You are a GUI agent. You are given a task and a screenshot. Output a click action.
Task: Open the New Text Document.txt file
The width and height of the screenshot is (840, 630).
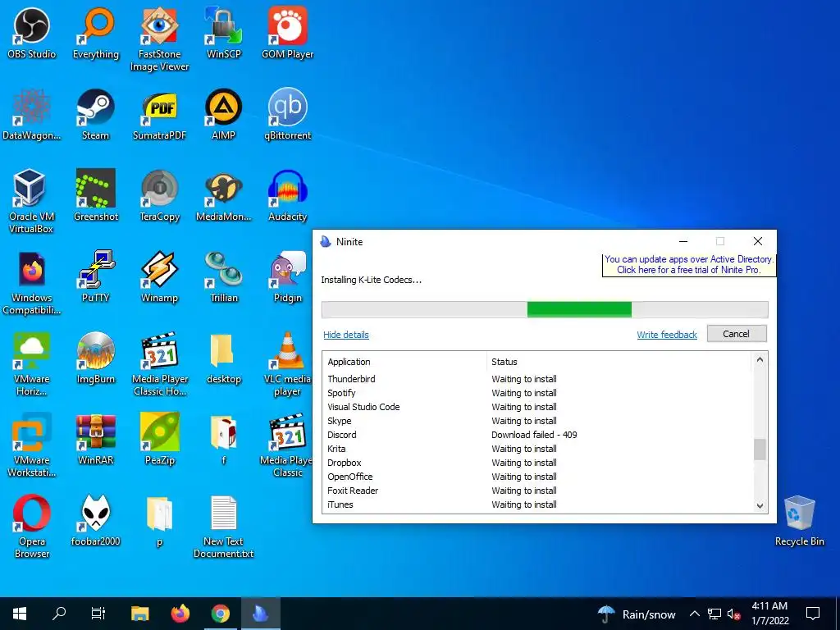coord(223,527)
